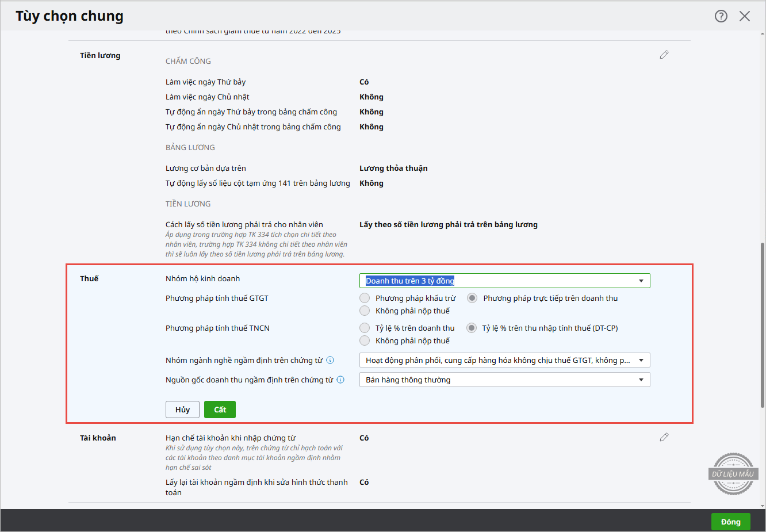The image size is (766, 532).
Task: Show info for Nguồn gốc doanh thu ngầm định
Action: [340, 380]
